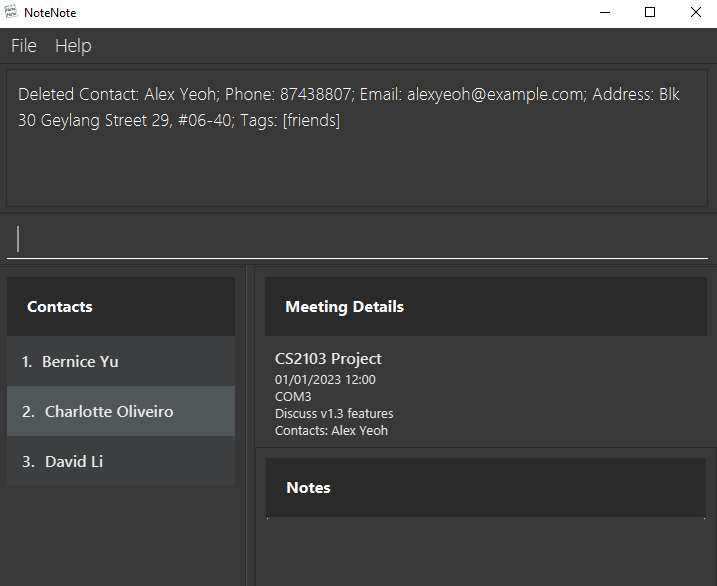Click the meeting location COM3
Screen dimensions: 717x586
click(x=293, y=396)
